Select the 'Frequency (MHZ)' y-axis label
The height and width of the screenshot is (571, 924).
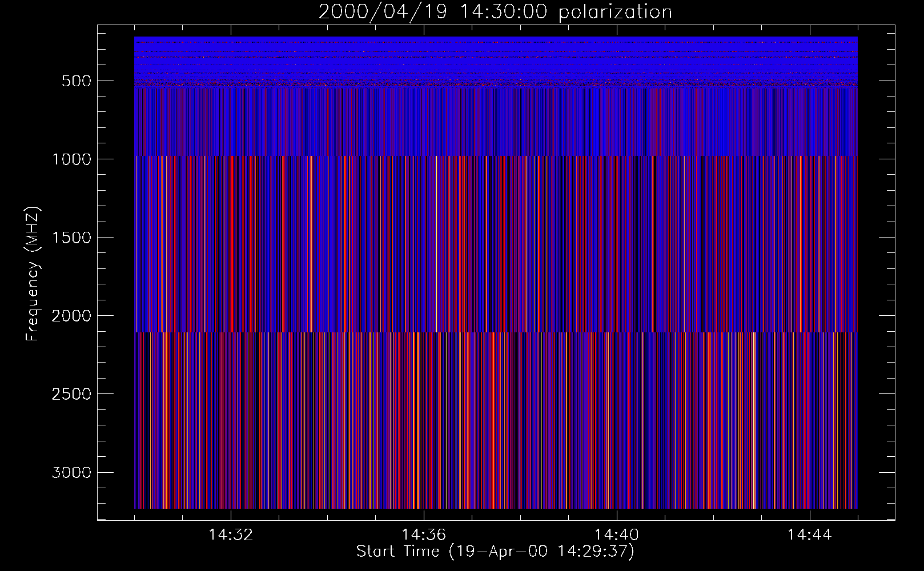point(33,274)
